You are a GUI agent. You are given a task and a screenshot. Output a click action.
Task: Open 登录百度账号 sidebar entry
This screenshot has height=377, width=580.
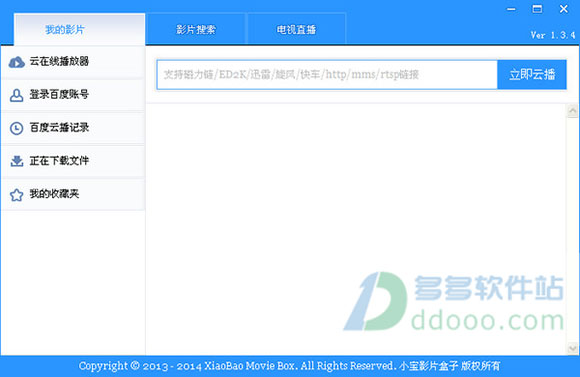pyautogui.click(x=73, y=95)
